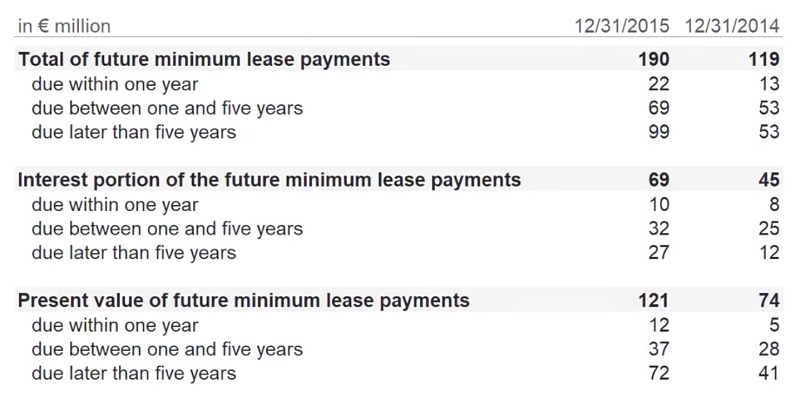This screenshot has width=800, height=403.
Task: Click the value 32 in the interest portion section
Action: coord(658,228)
